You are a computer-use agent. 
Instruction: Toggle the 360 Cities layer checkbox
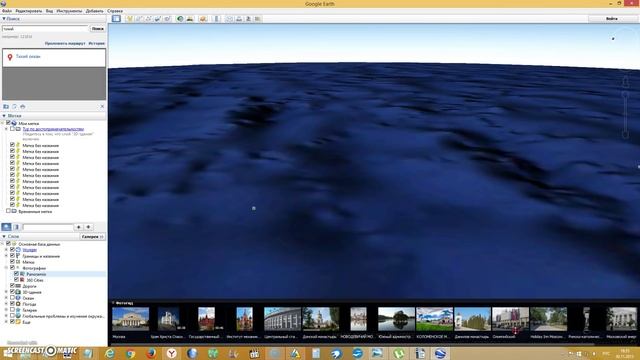[x=16, y=280]
